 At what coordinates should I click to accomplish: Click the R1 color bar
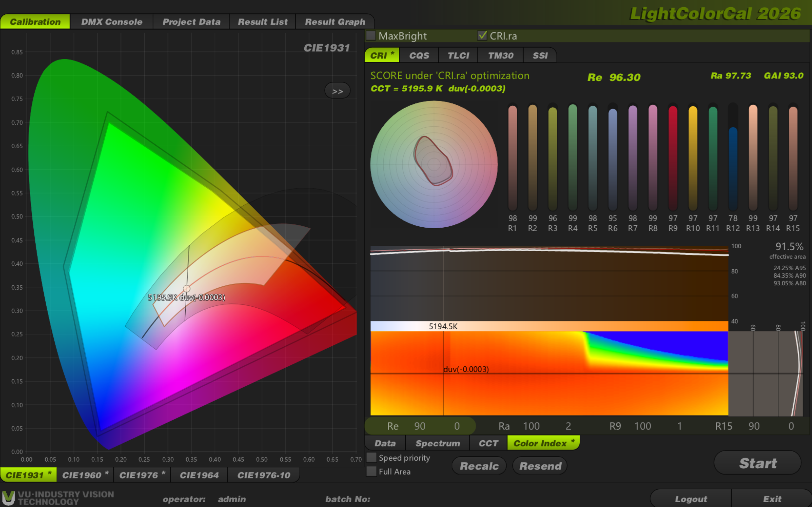pos(512,157)
